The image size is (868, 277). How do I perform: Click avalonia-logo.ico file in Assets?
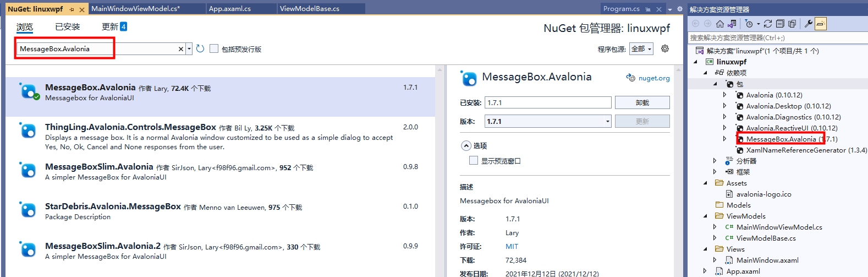[x=764, y=194]
